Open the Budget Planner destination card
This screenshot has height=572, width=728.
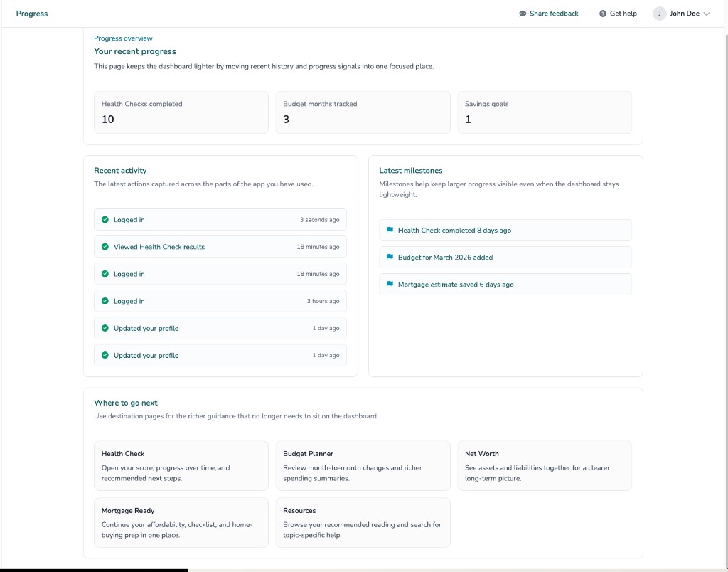click(363, 465)
